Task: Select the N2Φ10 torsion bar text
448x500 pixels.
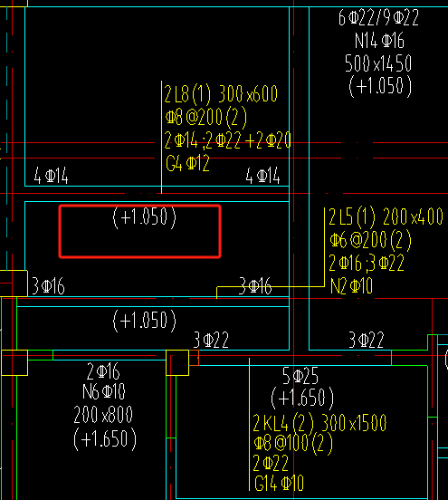Action: point(351,285)
